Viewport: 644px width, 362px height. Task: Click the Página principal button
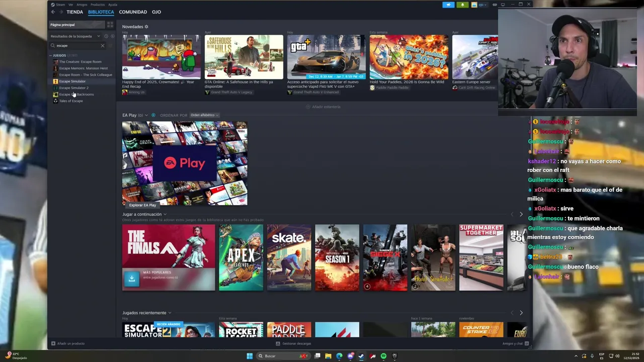click(77, 25)
